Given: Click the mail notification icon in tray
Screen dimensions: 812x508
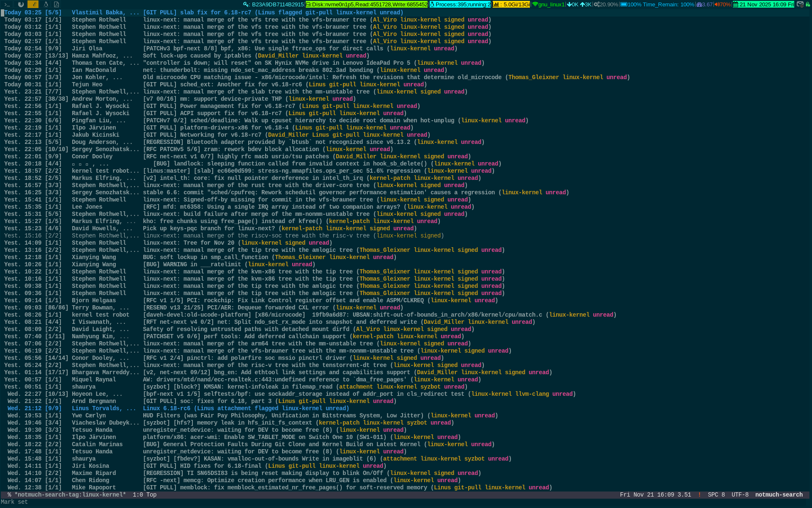Looking at the screenshot, I should pos(800,4).
